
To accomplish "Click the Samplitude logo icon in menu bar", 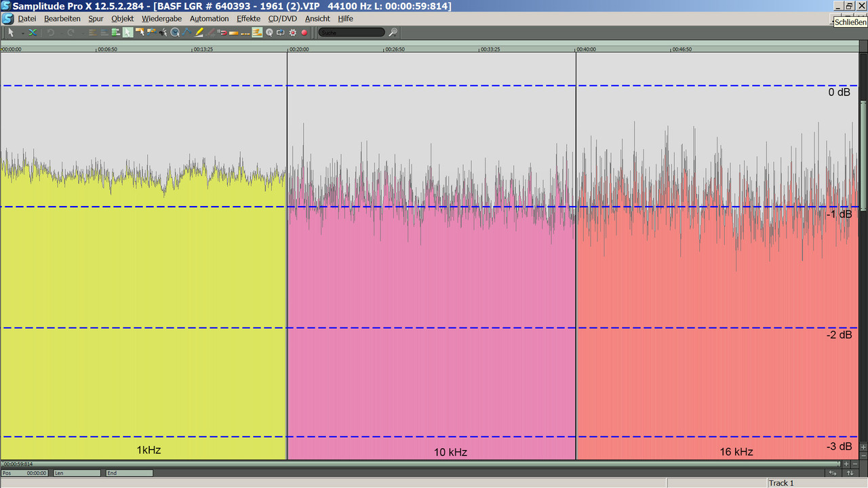I will coord(7,18).
